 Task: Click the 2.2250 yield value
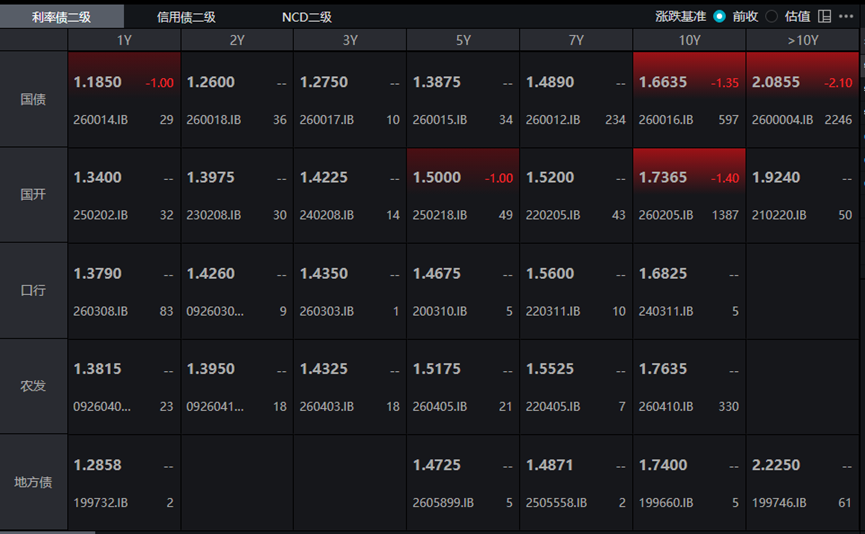[776, 465]
